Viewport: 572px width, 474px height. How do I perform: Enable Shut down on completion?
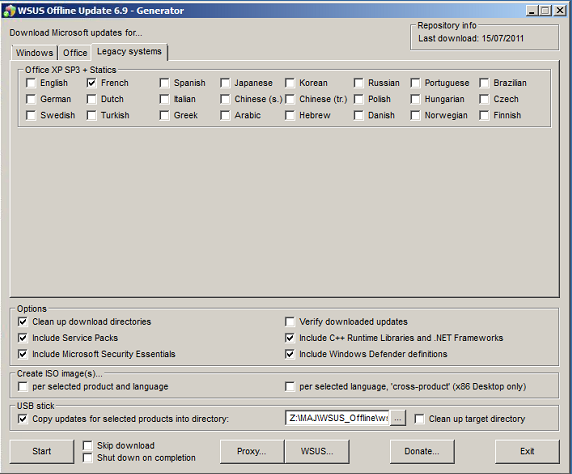pos(88,458)
